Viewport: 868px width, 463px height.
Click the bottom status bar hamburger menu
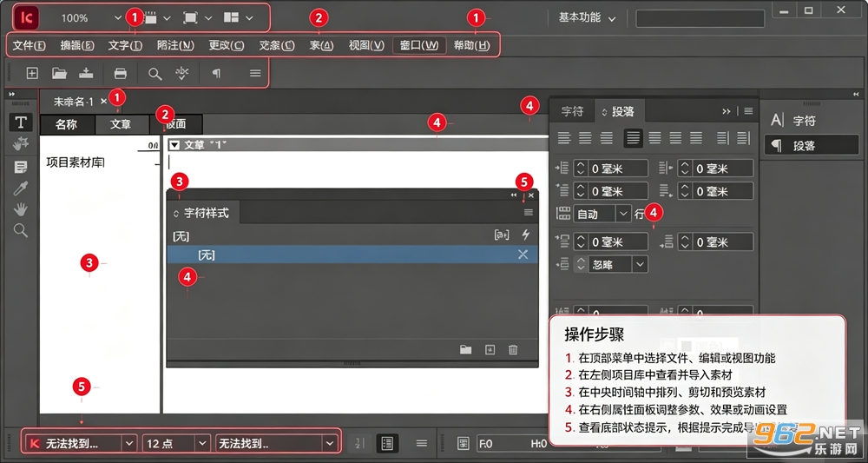click(x=422, y=443)
